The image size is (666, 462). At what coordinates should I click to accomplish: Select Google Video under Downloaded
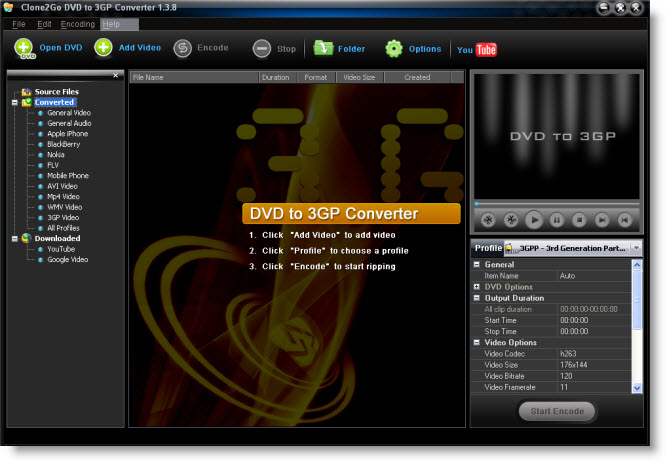tap(68, 259)
